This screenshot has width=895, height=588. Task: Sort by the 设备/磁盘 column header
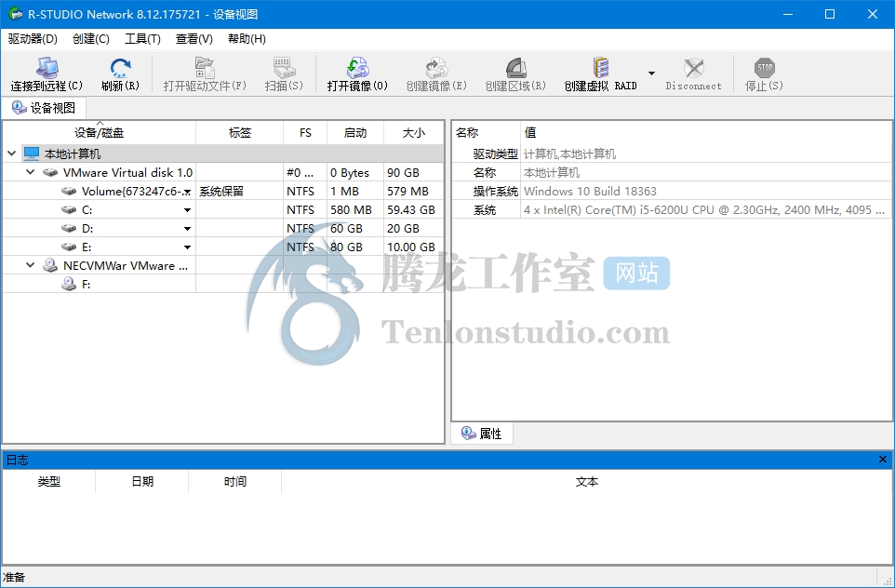[100, 132]
